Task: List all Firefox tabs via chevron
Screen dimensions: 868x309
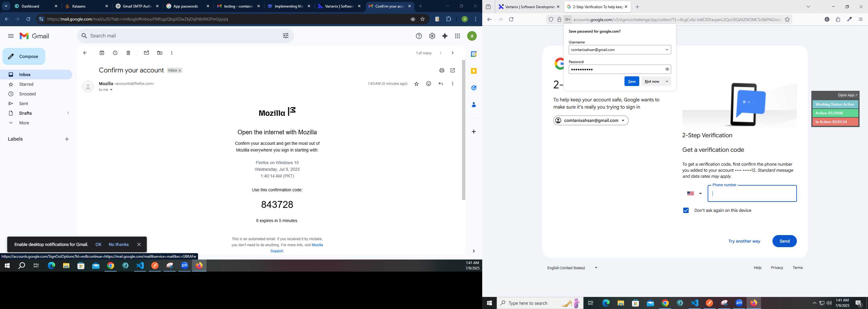Action: [x=808, y=7]
